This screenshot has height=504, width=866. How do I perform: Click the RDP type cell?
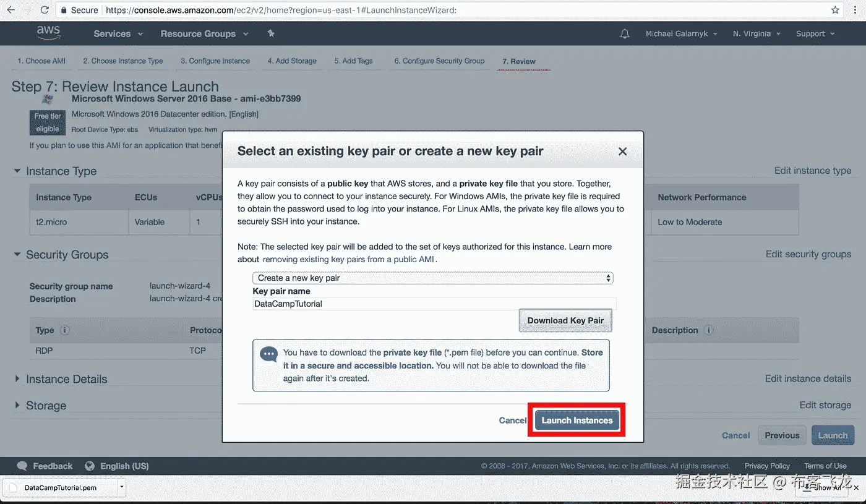click(x=45, y=350)
